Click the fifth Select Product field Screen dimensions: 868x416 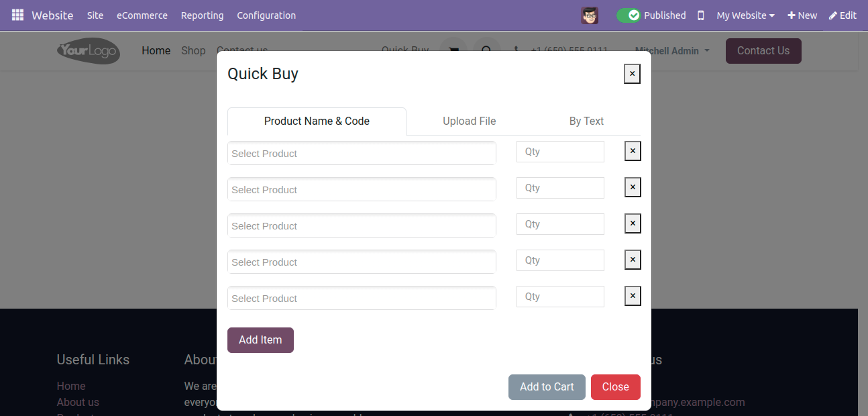(x=362, y=298)
